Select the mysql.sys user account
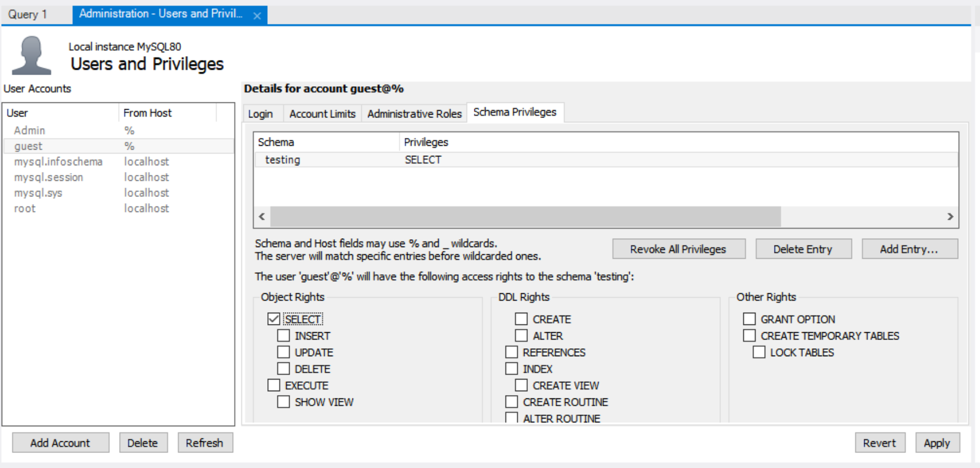The height and width of the screenshot is (468, 980). coord(118,193)
